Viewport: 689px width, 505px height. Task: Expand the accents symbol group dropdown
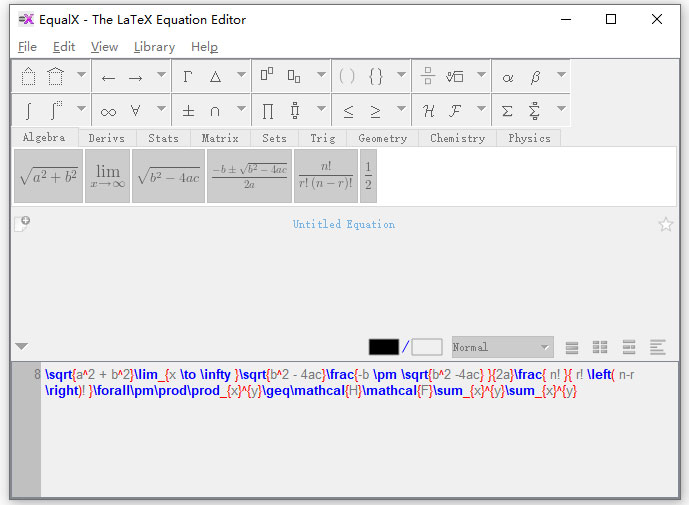click(81, 74)
